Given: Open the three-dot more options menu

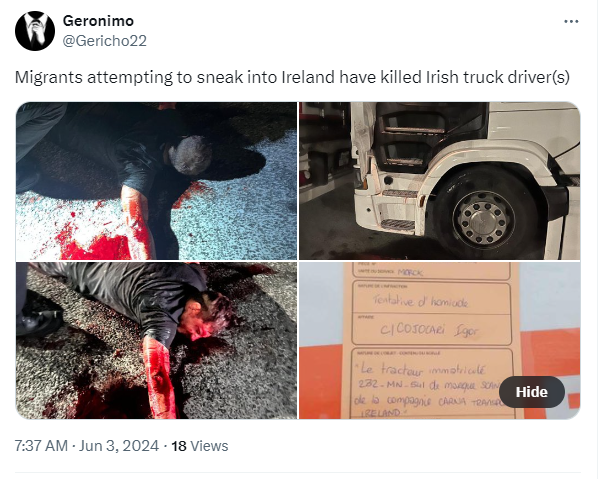Looking at the screenshot, I should 571,22.
